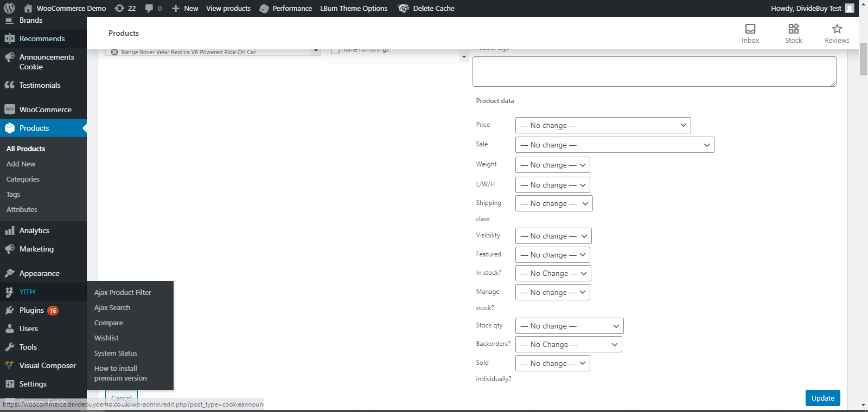Click the View products link
The height and width of the screenshot is (412, 868).
pos(228,8)
